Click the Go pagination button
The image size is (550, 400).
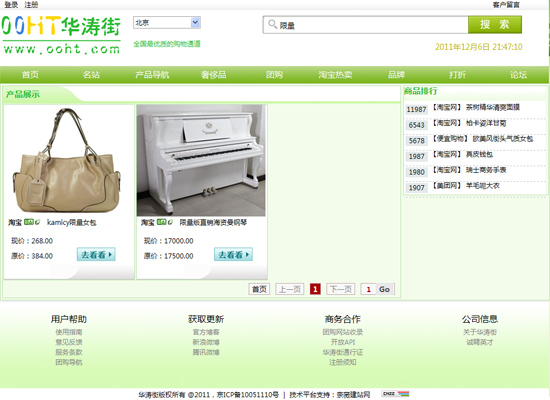click(385, 289)
